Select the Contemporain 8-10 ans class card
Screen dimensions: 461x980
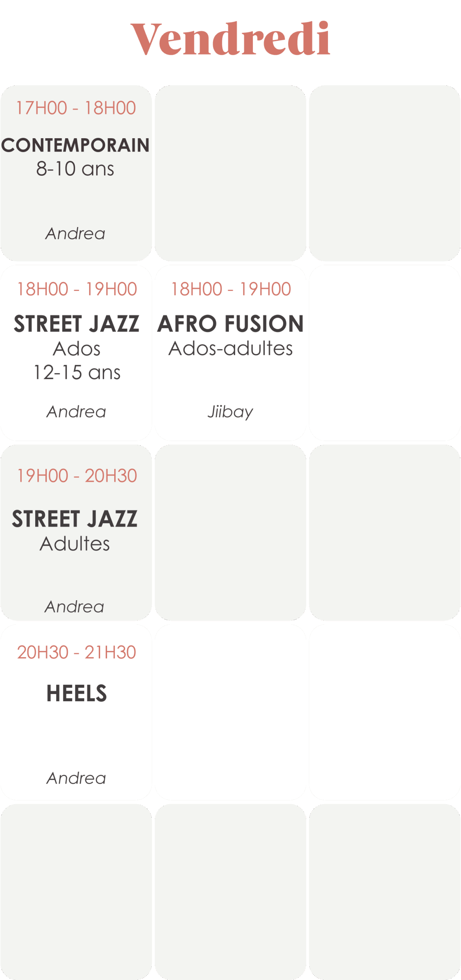tap(76, 173)
